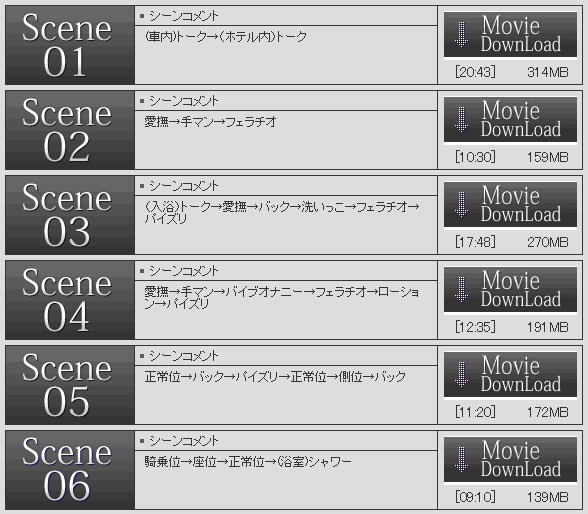Click the download arrow icon for Scene 05
This screenshot has height=514, width=588.
[461, 375]
